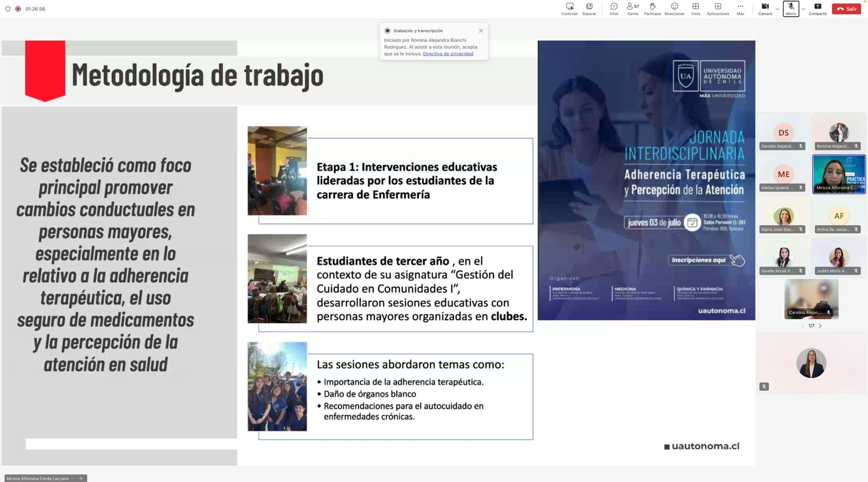Select Carolina Alejan... video tile
Image resolution: width=868 pixels, height=482 pixels.
811,299
